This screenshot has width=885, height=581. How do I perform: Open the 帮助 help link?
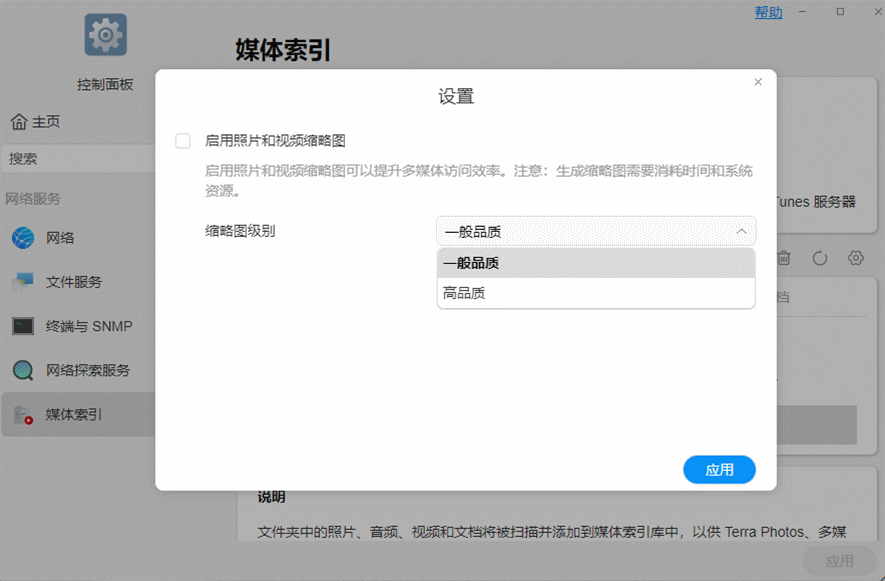768,12
